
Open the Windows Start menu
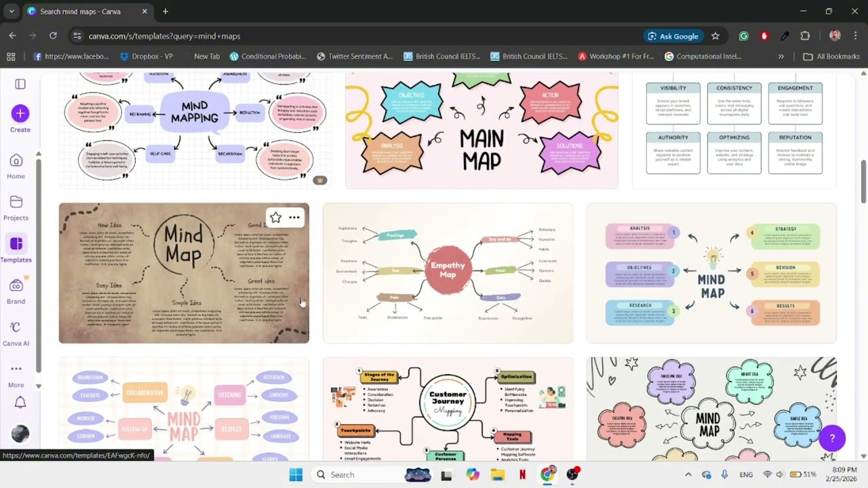(x=296, y=474)
